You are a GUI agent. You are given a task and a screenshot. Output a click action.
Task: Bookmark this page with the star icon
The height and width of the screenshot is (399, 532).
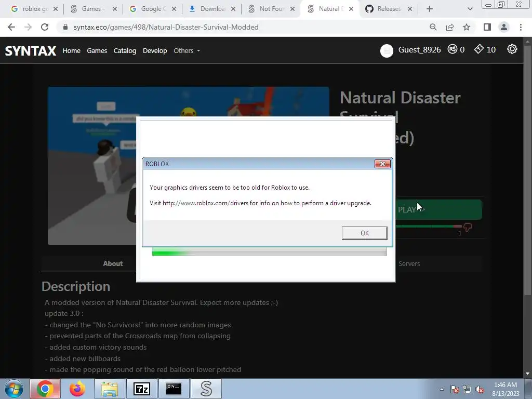pyautogui.click(x=467, y=27)
